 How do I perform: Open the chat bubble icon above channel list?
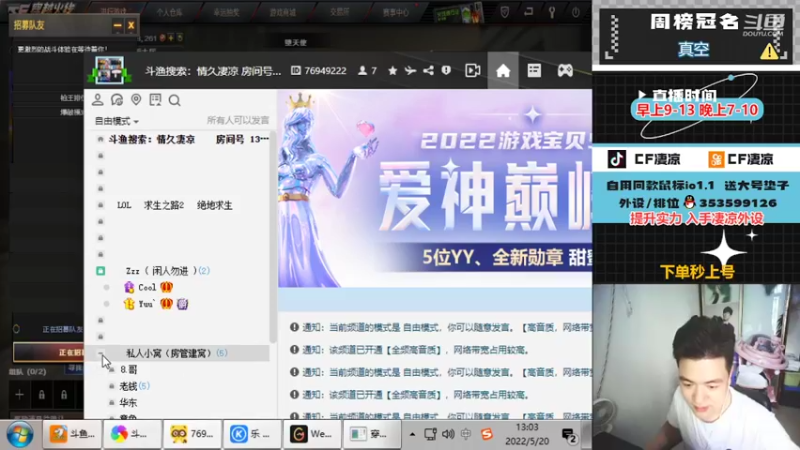click(117, 100)
